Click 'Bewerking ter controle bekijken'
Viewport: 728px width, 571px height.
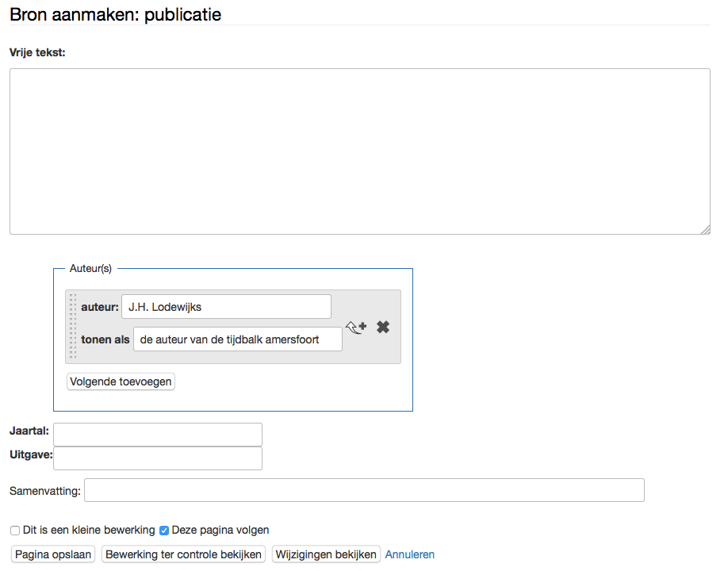point(182,554)
